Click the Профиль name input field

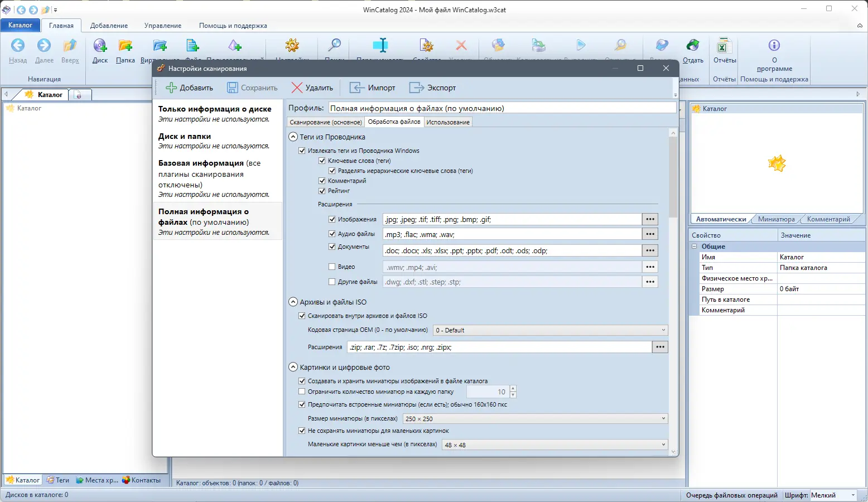click(x=502, y=108)
